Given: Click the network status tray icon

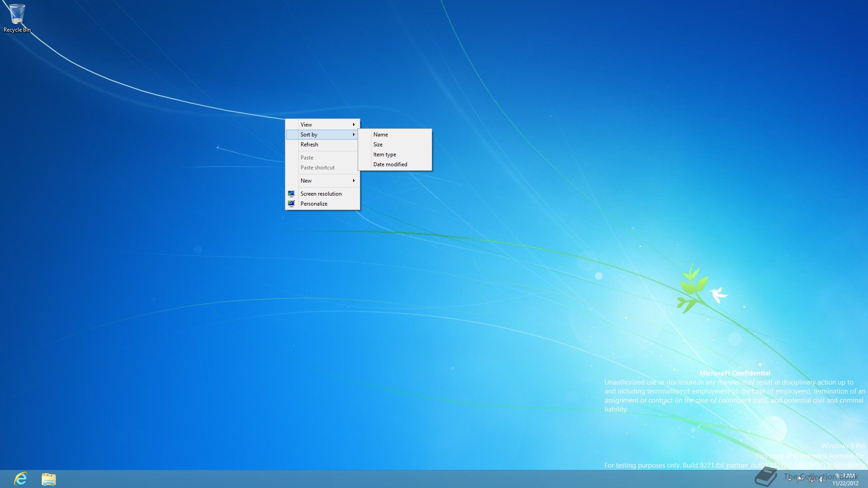Looking at the screenshot, I should 811,479.
